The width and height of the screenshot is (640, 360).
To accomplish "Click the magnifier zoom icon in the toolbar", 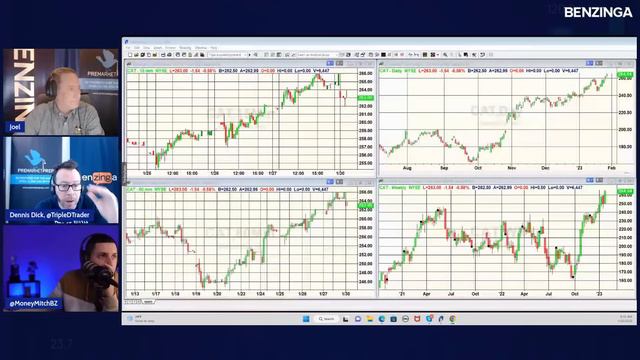I will click(x=445, y=55).
